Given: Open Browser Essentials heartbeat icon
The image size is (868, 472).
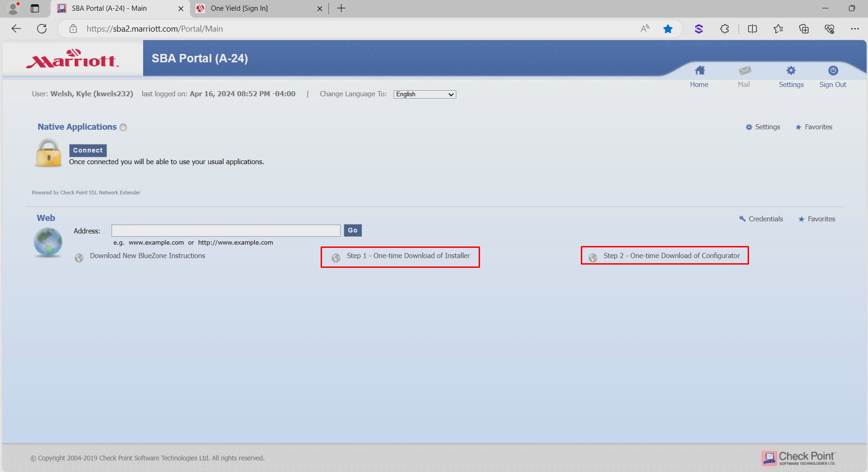Looking at the screenshot, I should (x=829, y=29).
